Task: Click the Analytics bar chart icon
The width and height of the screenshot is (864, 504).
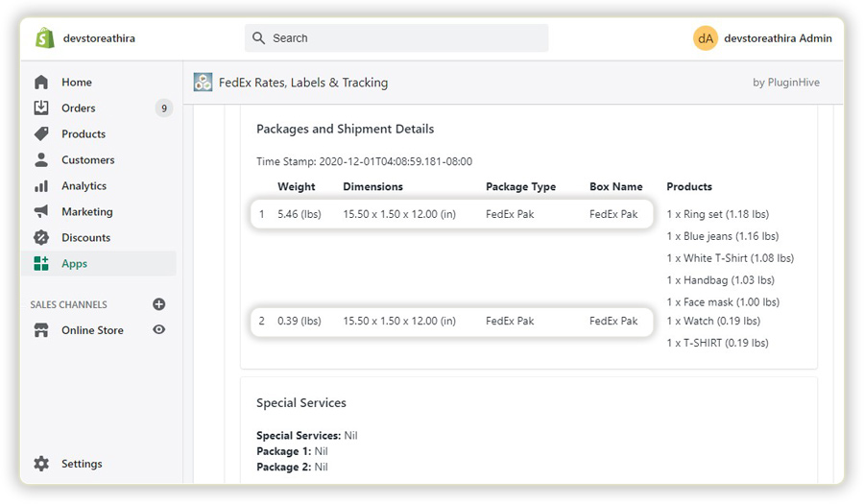Action: point(40,185)
